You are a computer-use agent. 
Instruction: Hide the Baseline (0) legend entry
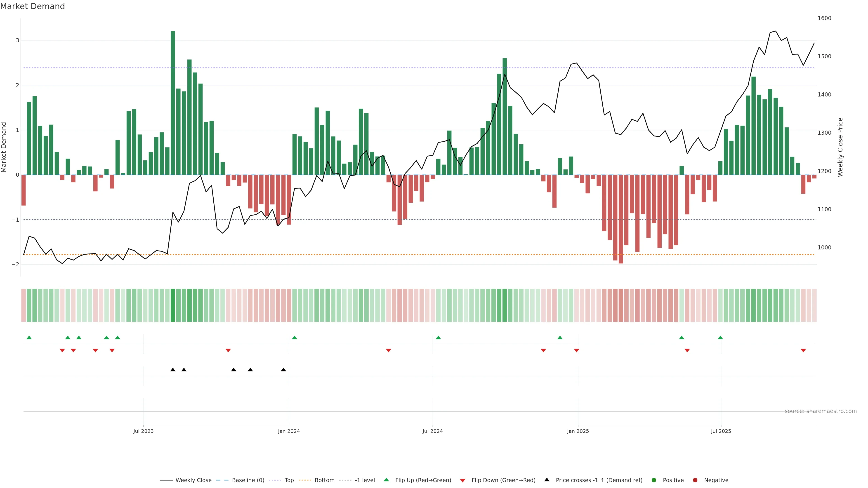point(248,480)
